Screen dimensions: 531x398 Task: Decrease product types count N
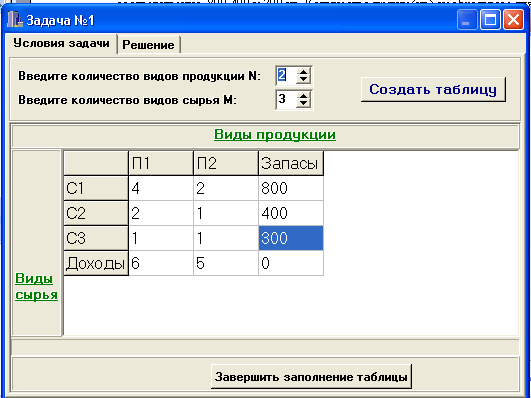[x=303, y=80]
